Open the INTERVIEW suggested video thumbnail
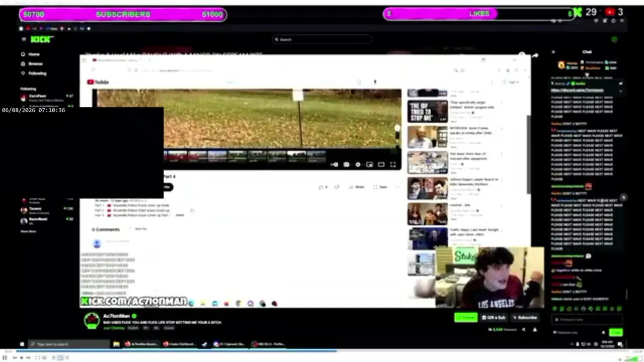The width and height of the screenshot is (644, 362). coord(427,137)
